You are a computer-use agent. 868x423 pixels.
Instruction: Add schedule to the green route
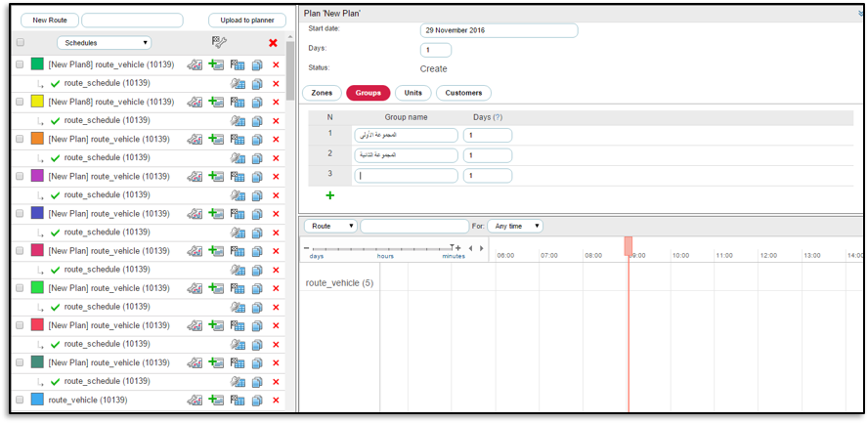tap(216, 64)
